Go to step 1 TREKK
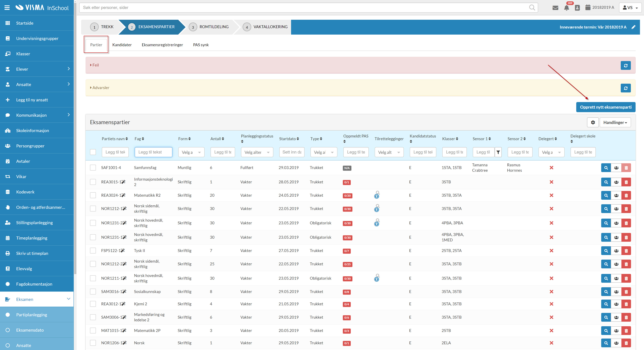This screenshot has width=644, height=350. (102, 27)
